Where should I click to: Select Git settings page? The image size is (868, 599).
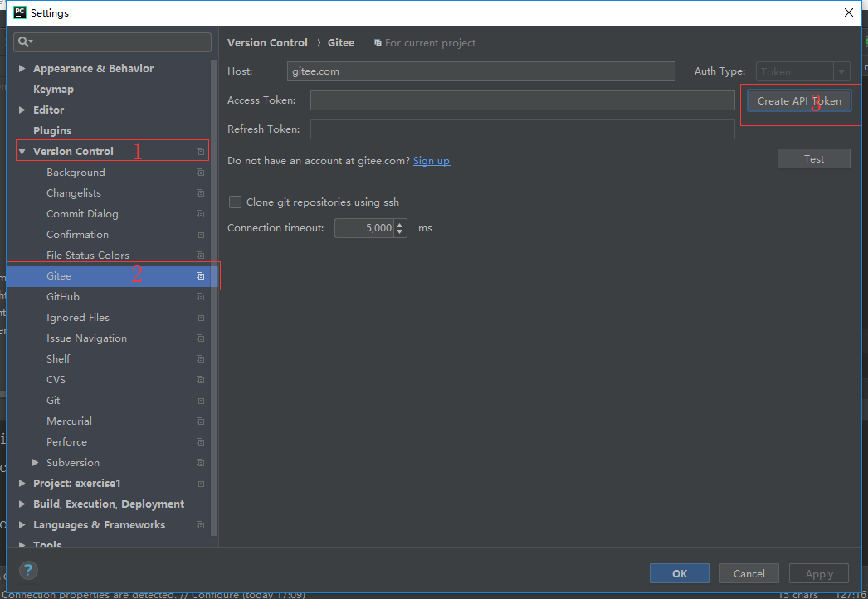(x=53, y=400)
